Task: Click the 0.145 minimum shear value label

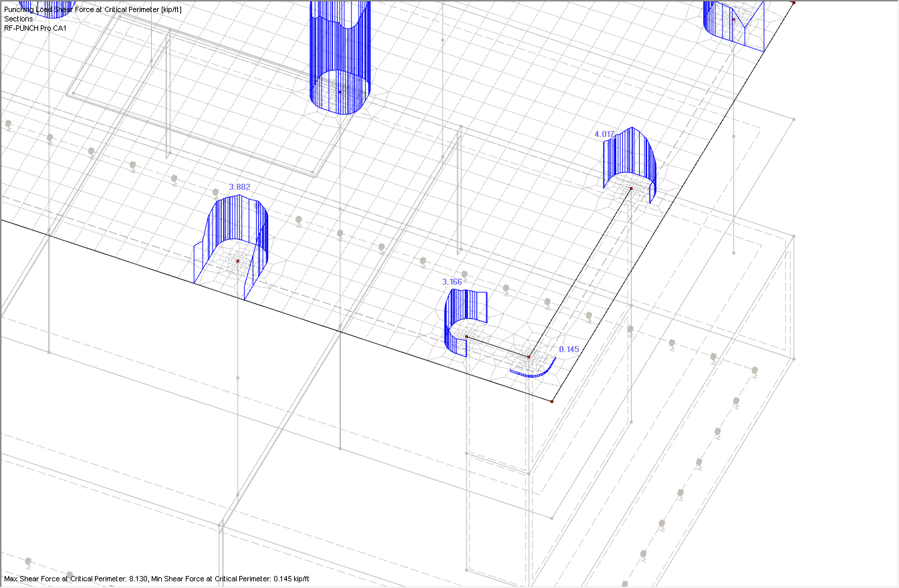Action: pyautogui.click(x=567, y=349)
